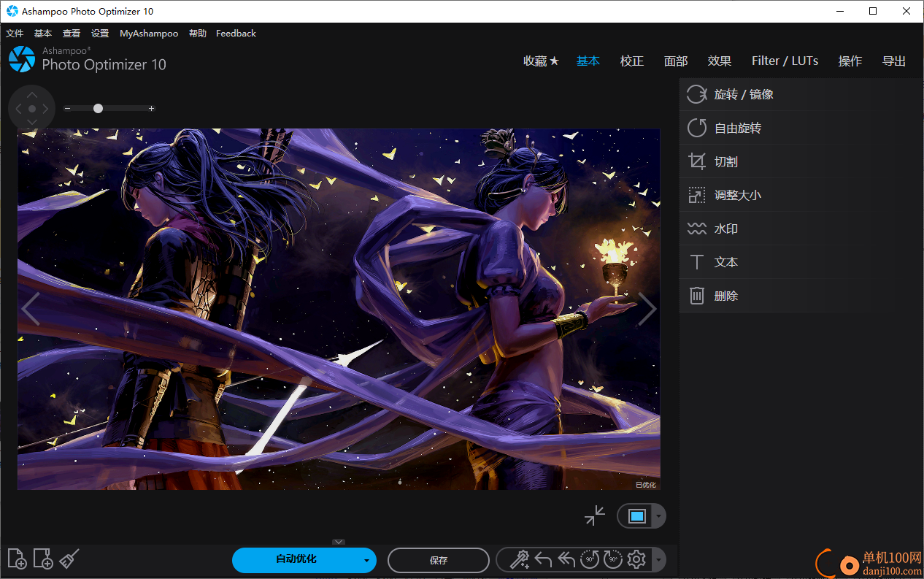Switch to the 基本 tab
This screenshot has width=924, height=579.
click(x=588, y=61)
